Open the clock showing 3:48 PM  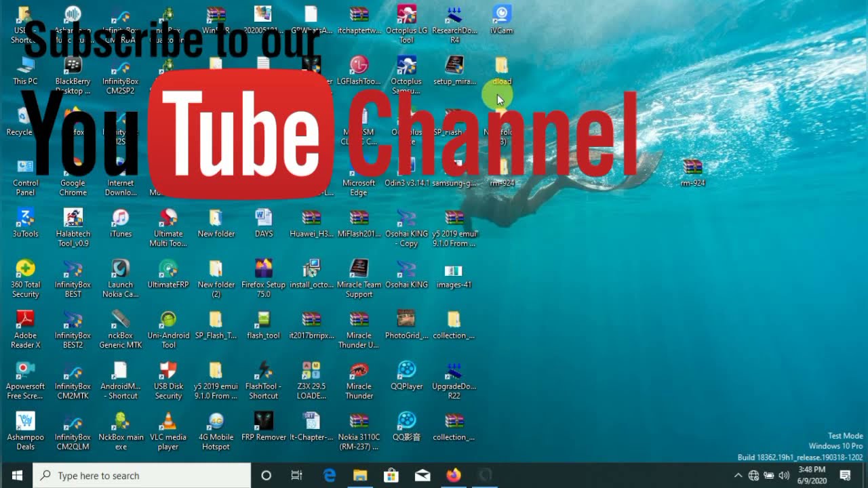pyautogui.click(x=812, y=475)
